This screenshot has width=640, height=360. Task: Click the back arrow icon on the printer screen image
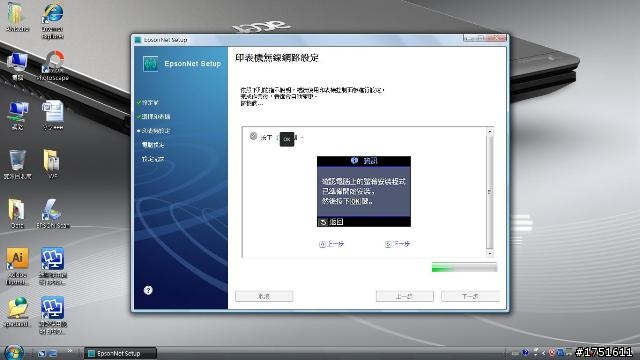coord(323,222)
